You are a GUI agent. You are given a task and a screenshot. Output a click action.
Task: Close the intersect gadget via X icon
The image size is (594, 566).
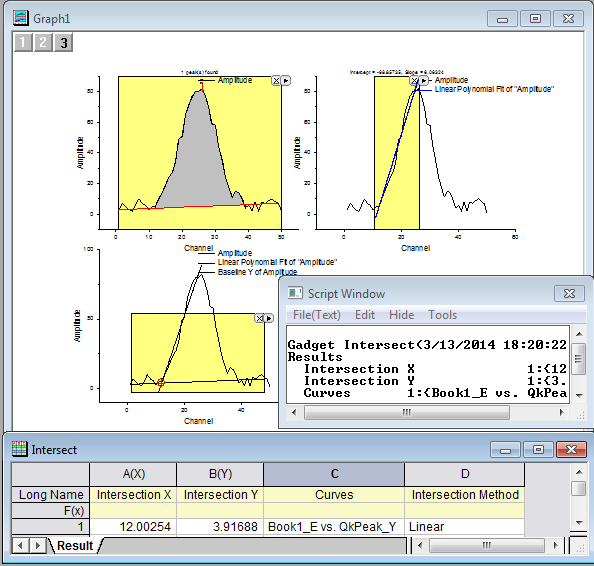tap(259, 318)
